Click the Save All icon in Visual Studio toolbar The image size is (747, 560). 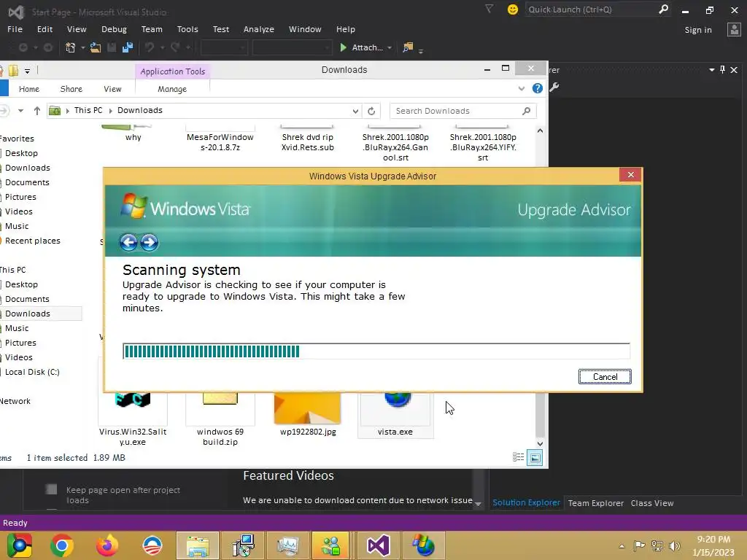click(127, 47)
